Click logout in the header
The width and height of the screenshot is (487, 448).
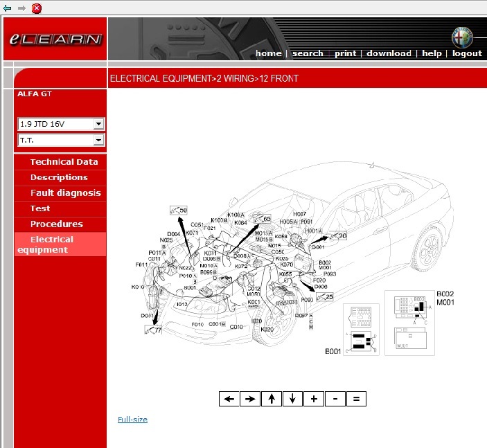(x=467, y=53)
